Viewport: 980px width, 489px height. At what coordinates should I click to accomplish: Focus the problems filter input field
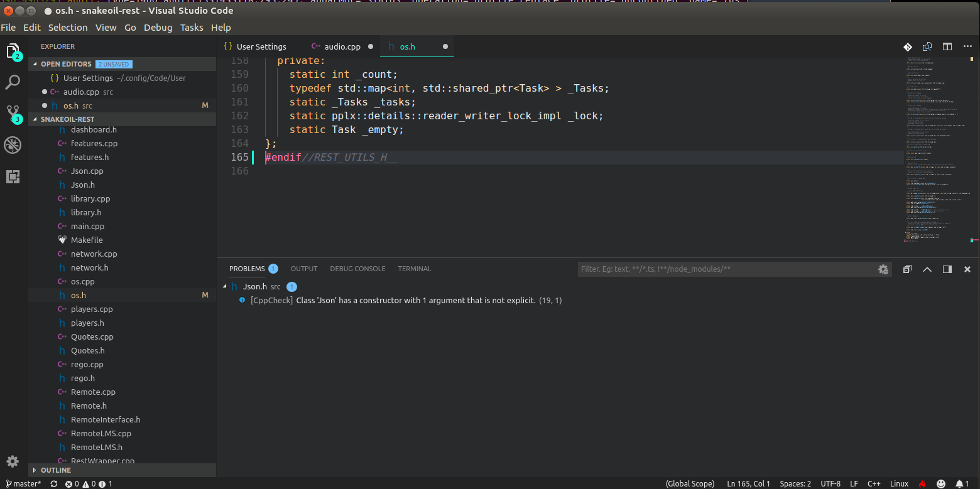point(727,269)
